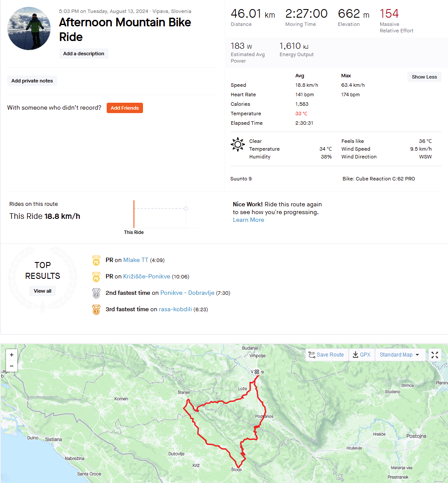
Task: Follow the Learn More link
Action: pyautogui.click(x=248, y=220)
